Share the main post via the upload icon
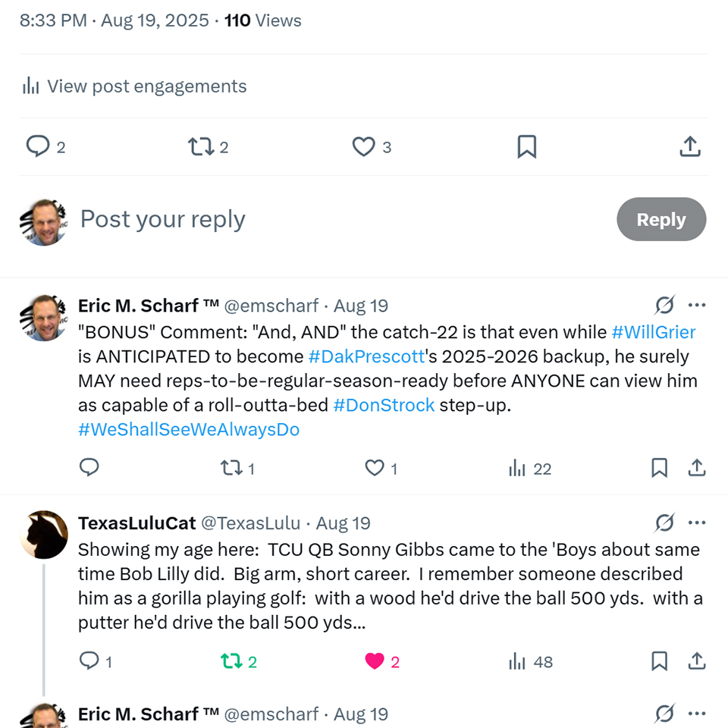Image resolution: width=728 pixels, height=728 pixels. click(x=689, y=146)
